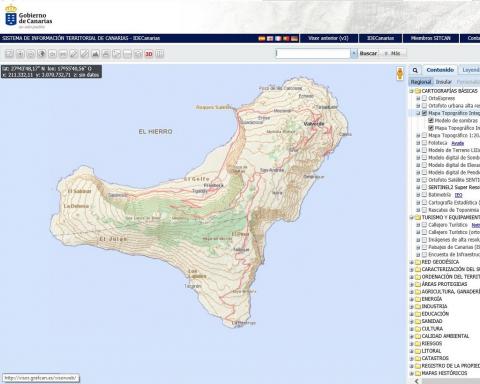Viewport: 480px width, 384px height.
Task: Select the Insular sub-tab
Action: tap(444, 82)
